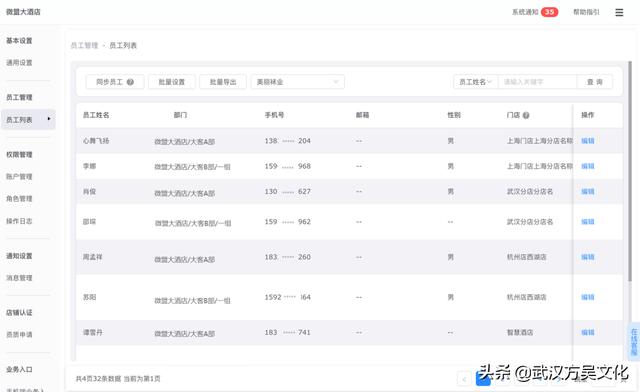This screenshot has width=640, height=392.
Task: Select 消息管理 in the sidebar
Action: [19, 278]
